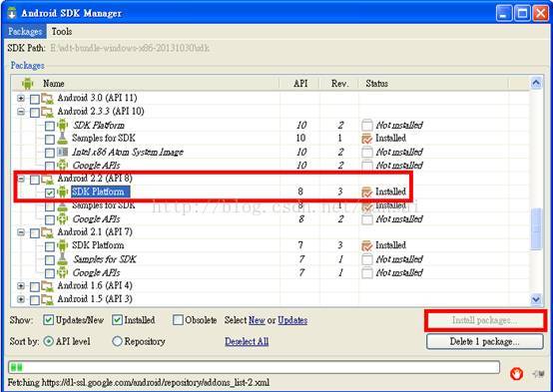Click the Google APIs add-on icon for API 10
Image resolution: width=553 pixels, height=392 pixels.
[62, 166]
